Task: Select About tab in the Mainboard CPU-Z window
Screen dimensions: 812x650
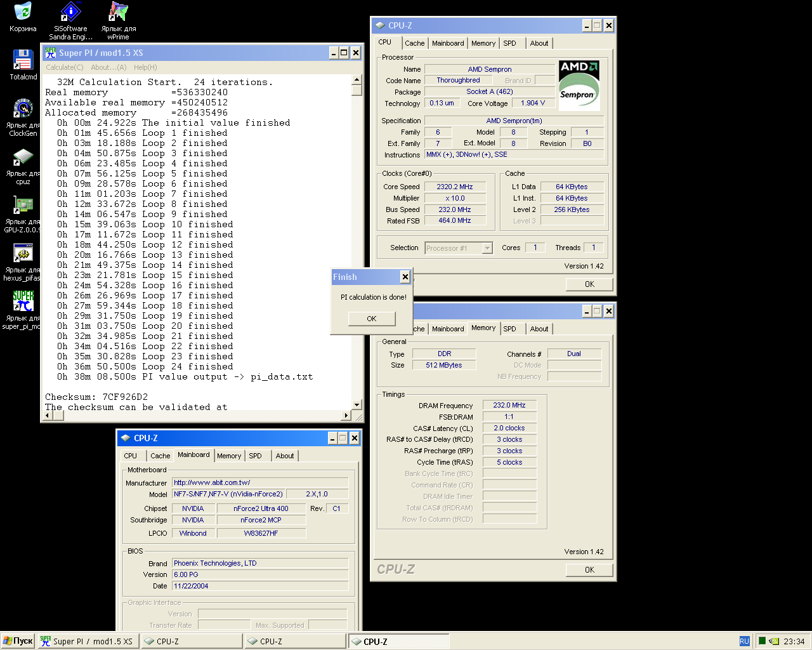Action: [285, 456]
